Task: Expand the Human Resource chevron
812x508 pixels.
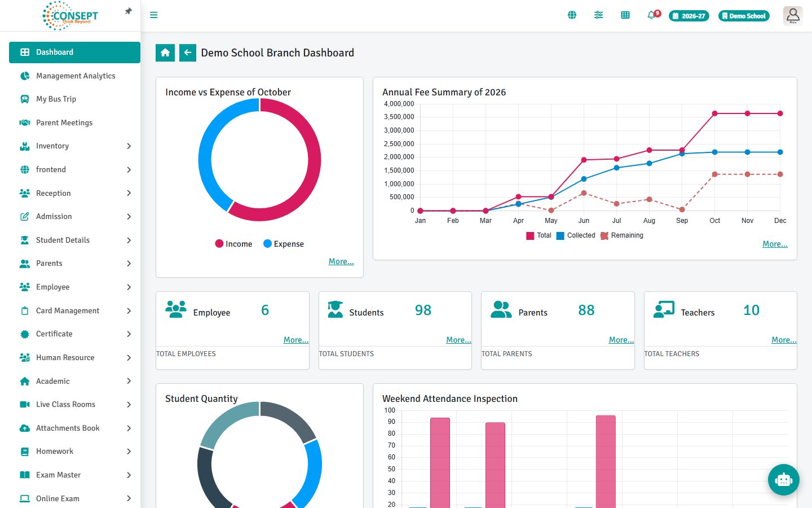Action: (x=129, y=358)
